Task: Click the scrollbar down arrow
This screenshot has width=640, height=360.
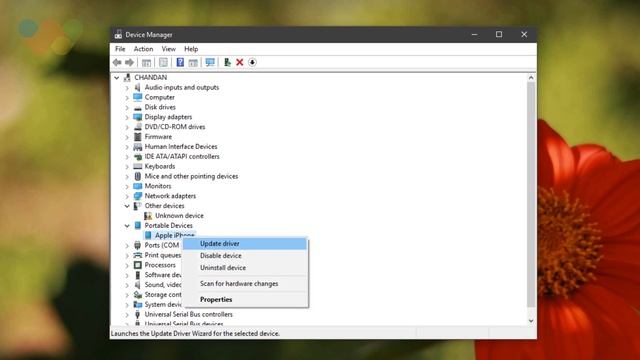Action: coord(531,321)
